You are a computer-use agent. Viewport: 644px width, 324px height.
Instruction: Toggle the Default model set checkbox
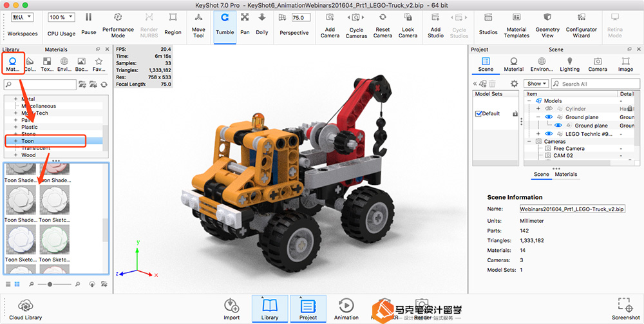(478, 114)
